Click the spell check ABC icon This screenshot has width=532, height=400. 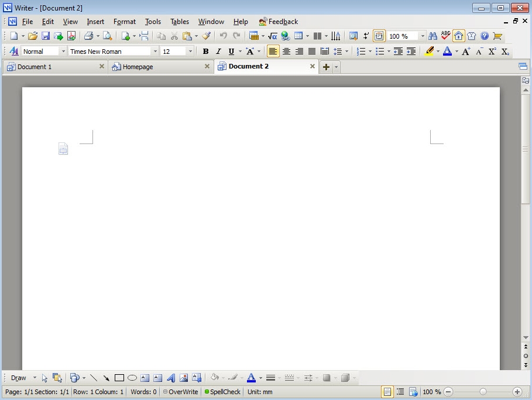point(446,36)
